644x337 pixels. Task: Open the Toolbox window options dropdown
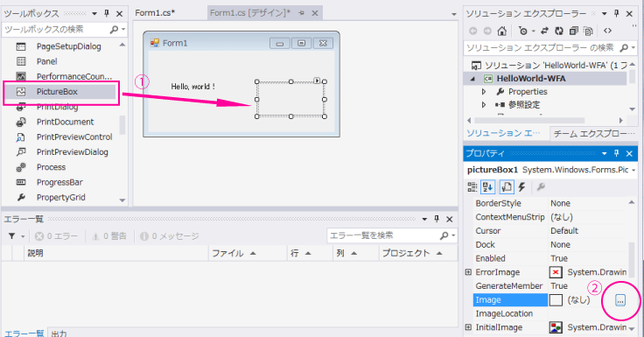click(94, 13)
